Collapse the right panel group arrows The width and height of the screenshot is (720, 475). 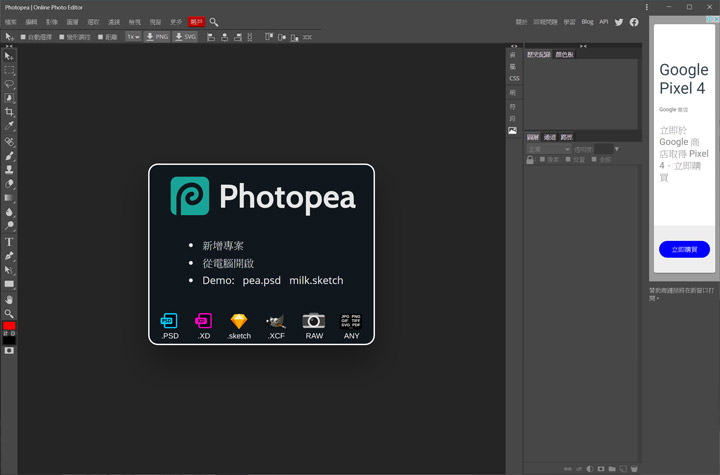(583, 46)
